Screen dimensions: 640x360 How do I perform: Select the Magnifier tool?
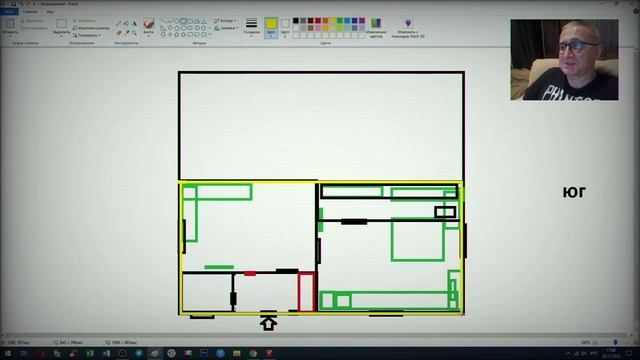[x=134, y=32]
